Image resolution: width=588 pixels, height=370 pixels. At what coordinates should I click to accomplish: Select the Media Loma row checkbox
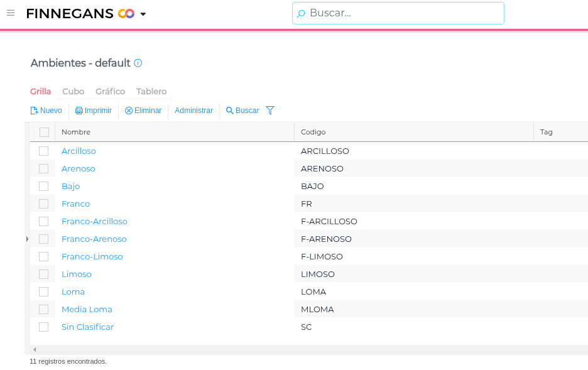pos(43,309)
